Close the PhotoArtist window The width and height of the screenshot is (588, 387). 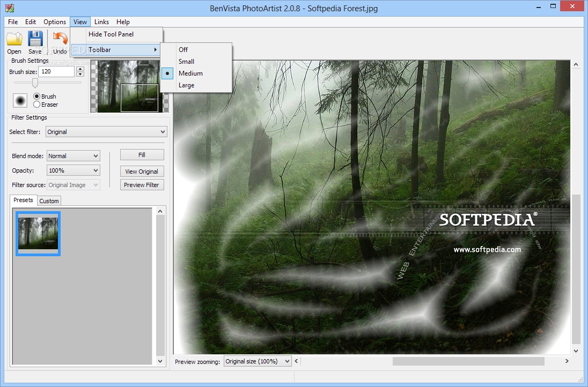[x=572, y=6]
